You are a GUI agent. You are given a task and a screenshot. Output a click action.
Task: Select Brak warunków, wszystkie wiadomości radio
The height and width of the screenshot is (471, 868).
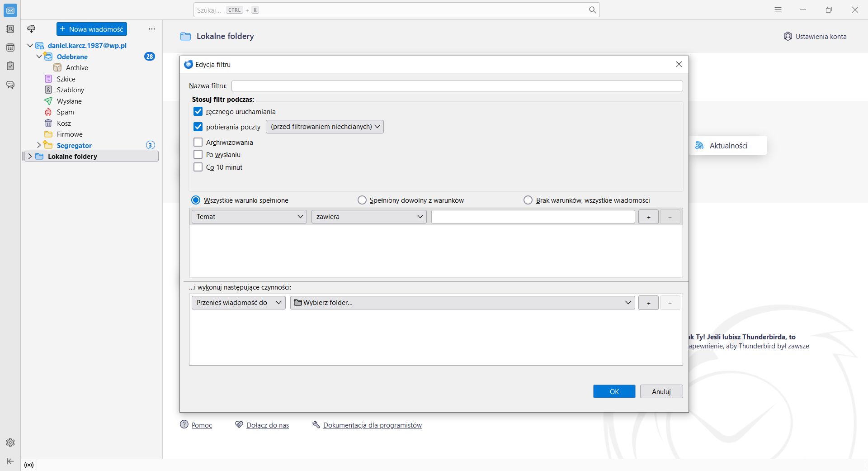[x=528, y=200]
